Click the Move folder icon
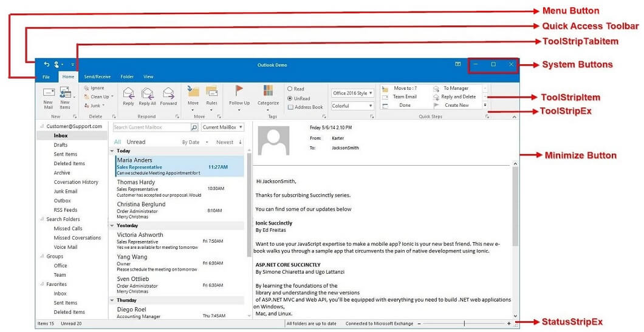Viewport: 644px width, 332px height. (193, 92)
